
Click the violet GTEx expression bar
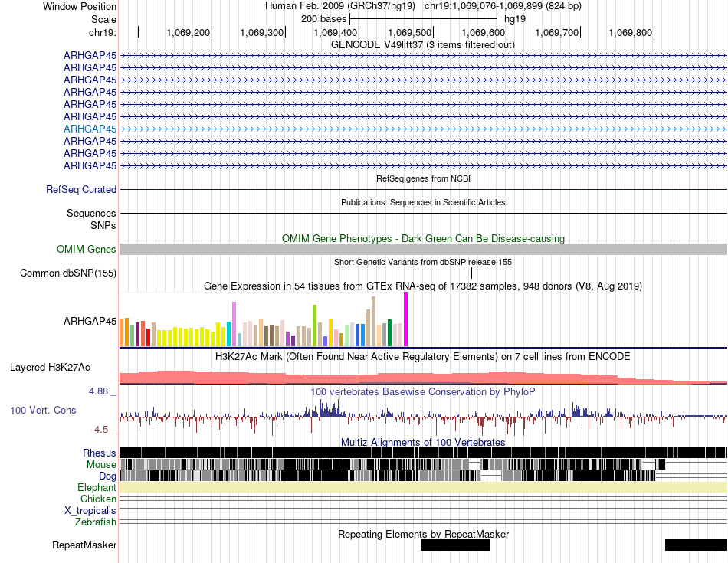coord(234,324)
